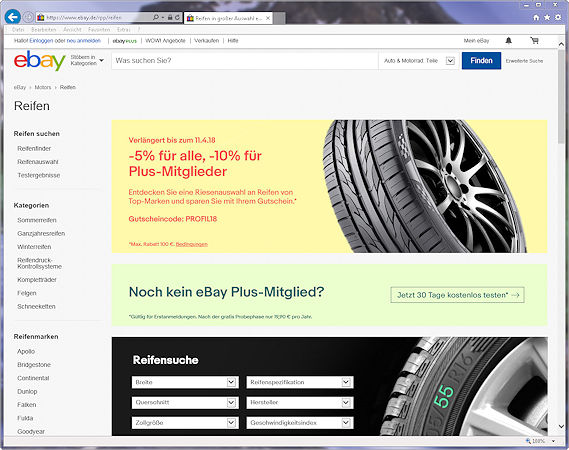Open 'WOW! Angebote' link
This screenshot has width=569, height=450.
(165, 41)
